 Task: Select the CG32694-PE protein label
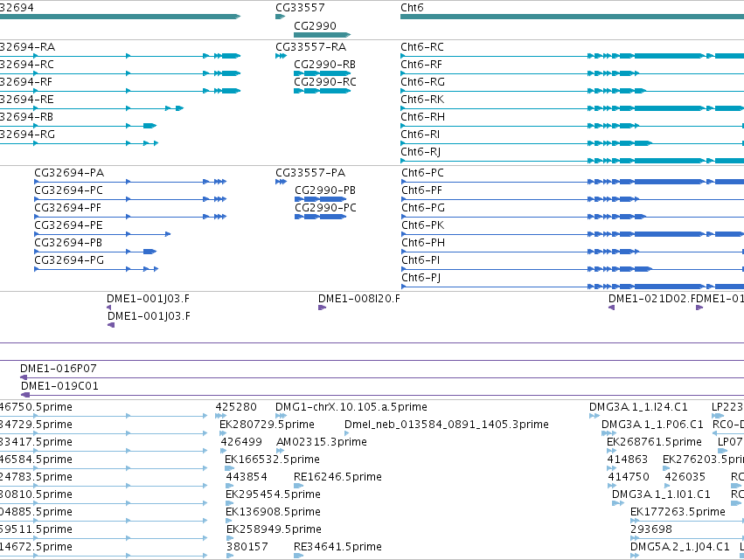tap(68, 225)
